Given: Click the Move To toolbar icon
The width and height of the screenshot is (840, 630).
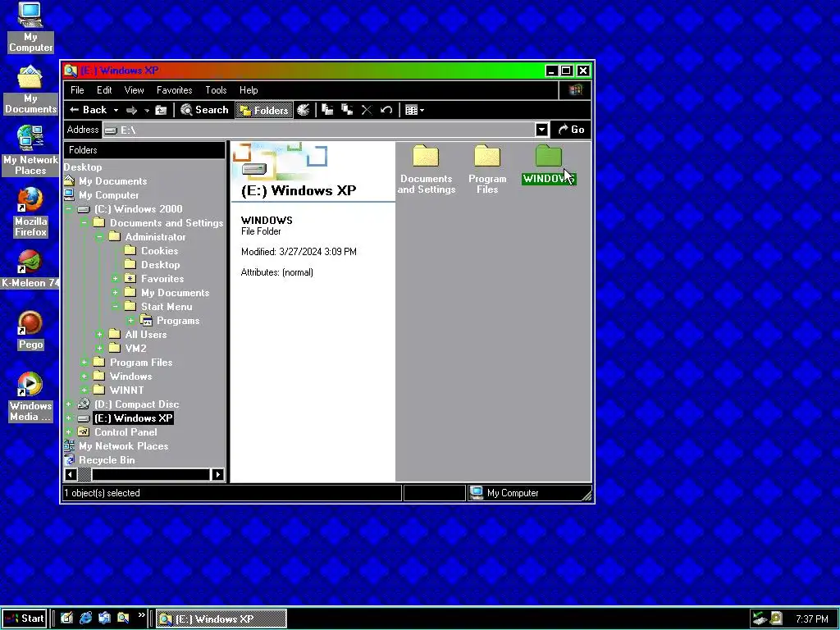Looking at the screenshot, I should 327,110.
